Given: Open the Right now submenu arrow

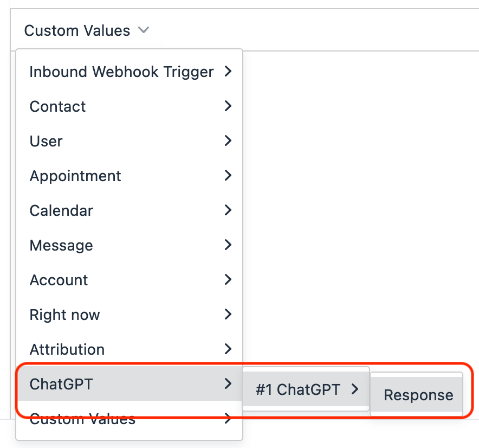Looking at the screenshot, I should pos(228,314).
